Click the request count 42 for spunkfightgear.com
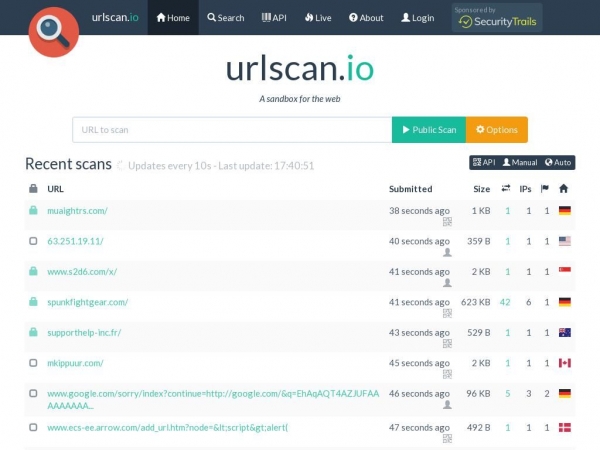Screen dimensions: 600x450 point(505,302)
